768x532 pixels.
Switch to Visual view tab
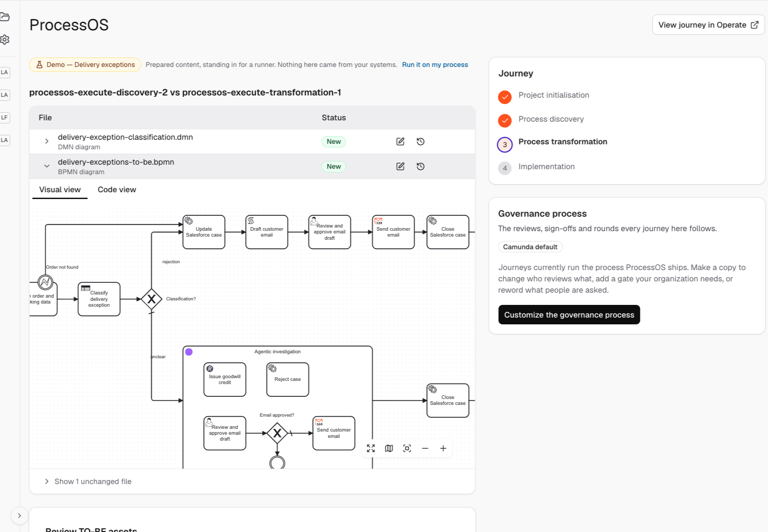click(x=60, y=190)
